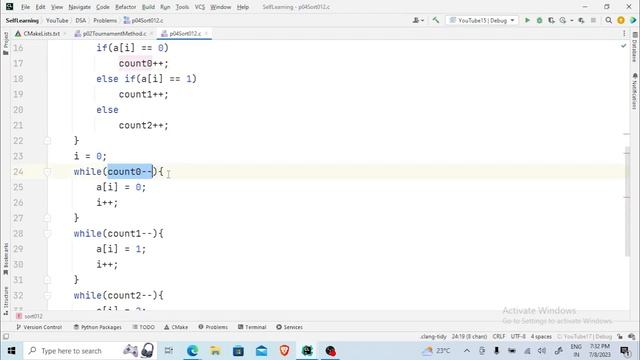Image resolution: width=640 pixels, height=360 pixels.
Task: Collapse the code block at line 24 gutter
Action: tap(47, 172)
